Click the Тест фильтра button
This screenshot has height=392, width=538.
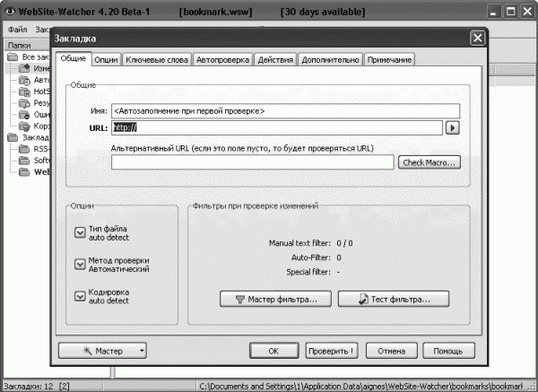(394, 299)
